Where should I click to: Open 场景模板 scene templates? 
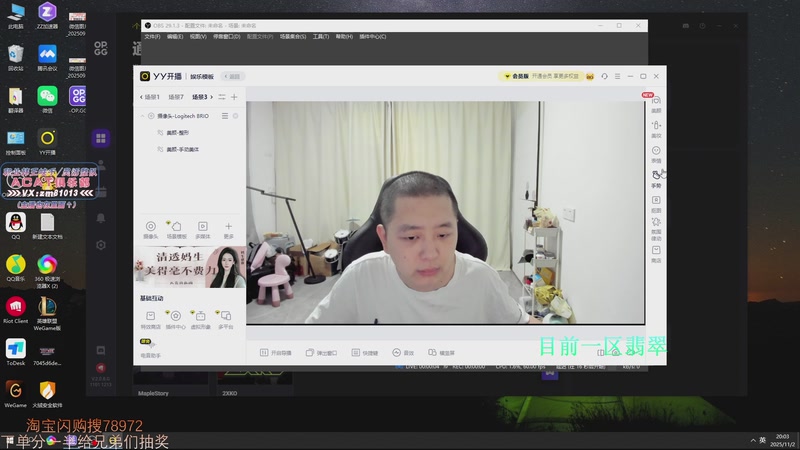(x=177, y=230)
